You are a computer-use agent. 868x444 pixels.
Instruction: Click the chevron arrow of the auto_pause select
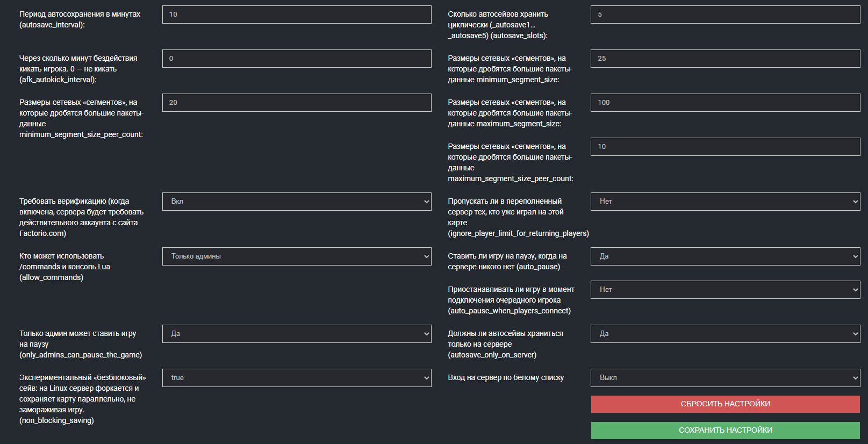tap(855, 256)
